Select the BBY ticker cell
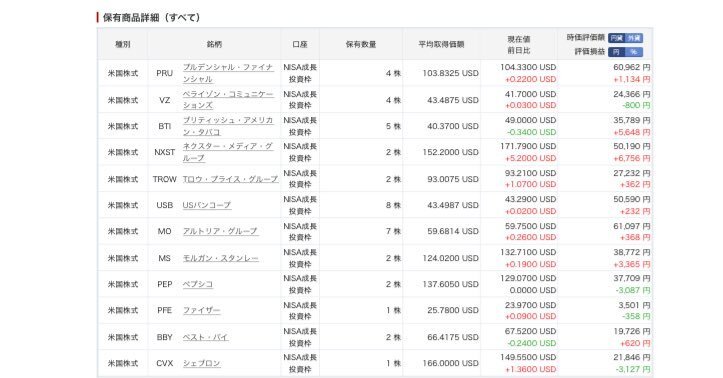 click(165, 337)
